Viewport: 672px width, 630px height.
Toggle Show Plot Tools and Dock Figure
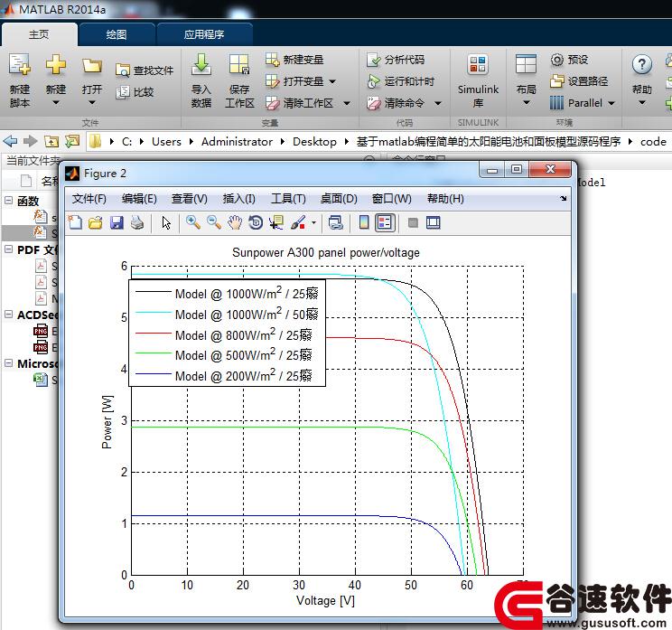[434, 222]
